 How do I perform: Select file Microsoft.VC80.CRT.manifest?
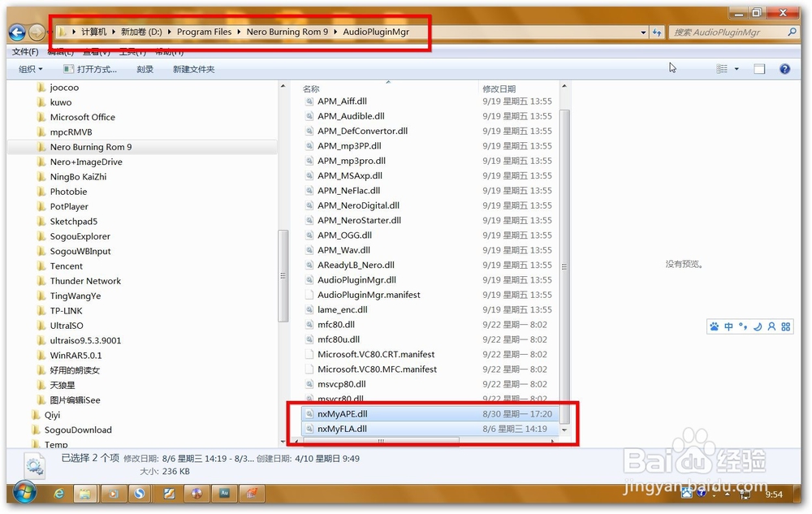pyautogui.click(x=376, y=355)
